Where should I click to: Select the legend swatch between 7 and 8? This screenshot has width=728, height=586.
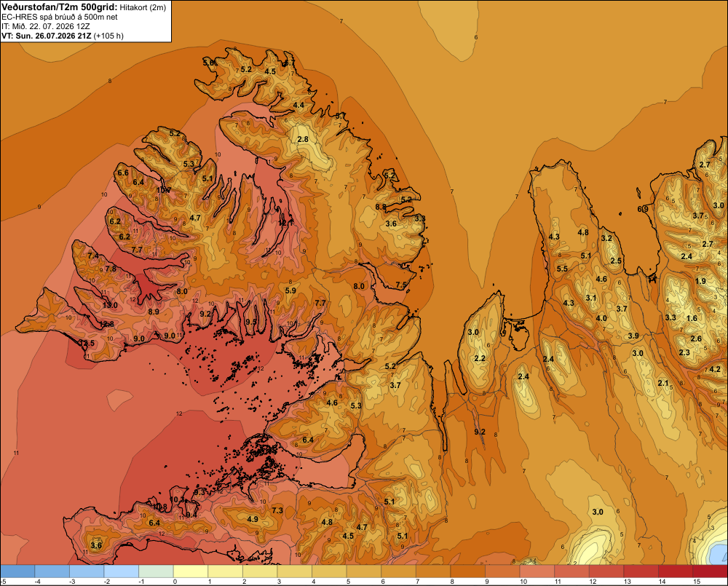click(433, 571)
